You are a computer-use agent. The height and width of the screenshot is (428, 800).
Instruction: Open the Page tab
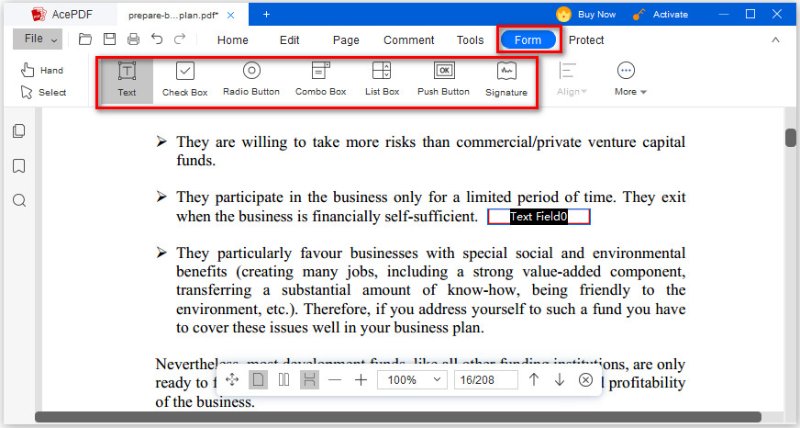(346, 40)
